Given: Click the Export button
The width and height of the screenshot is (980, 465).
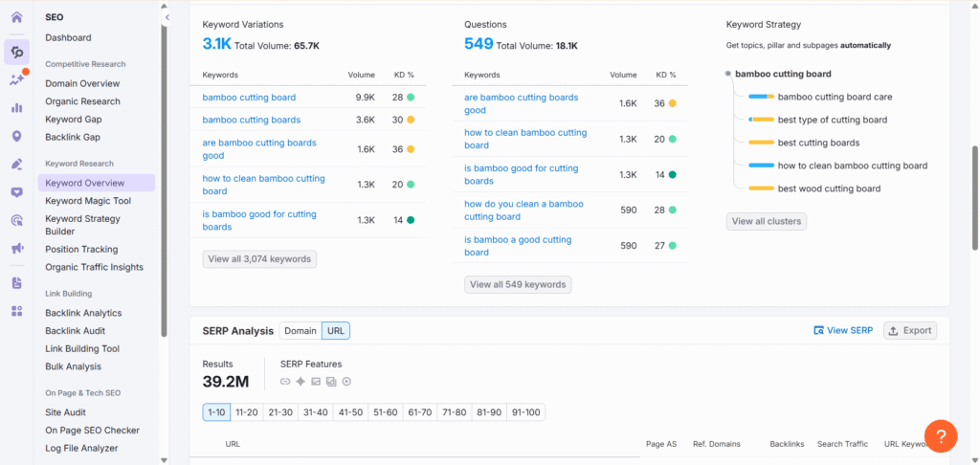Looking at the screenshot, I should (910, 331).
